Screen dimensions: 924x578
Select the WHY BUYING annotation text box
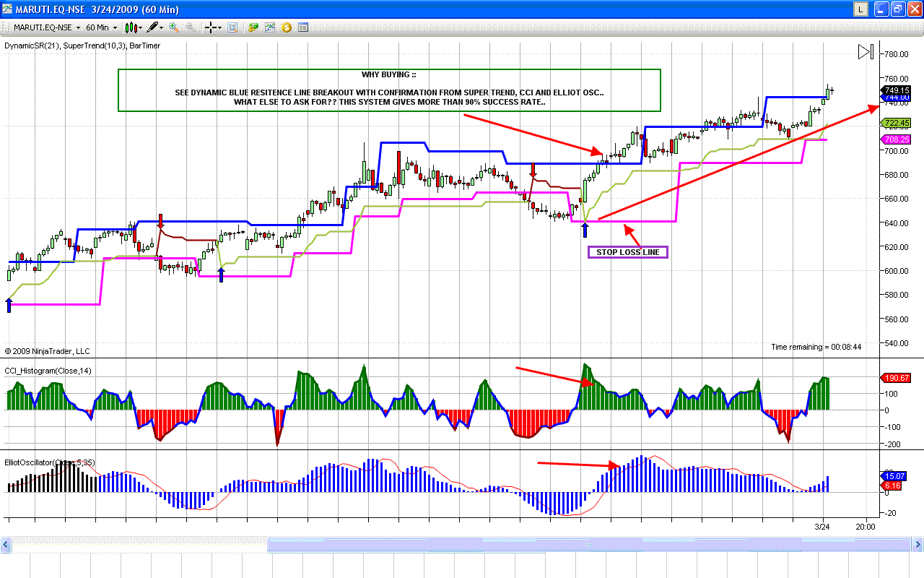click(x=389, y=90)
